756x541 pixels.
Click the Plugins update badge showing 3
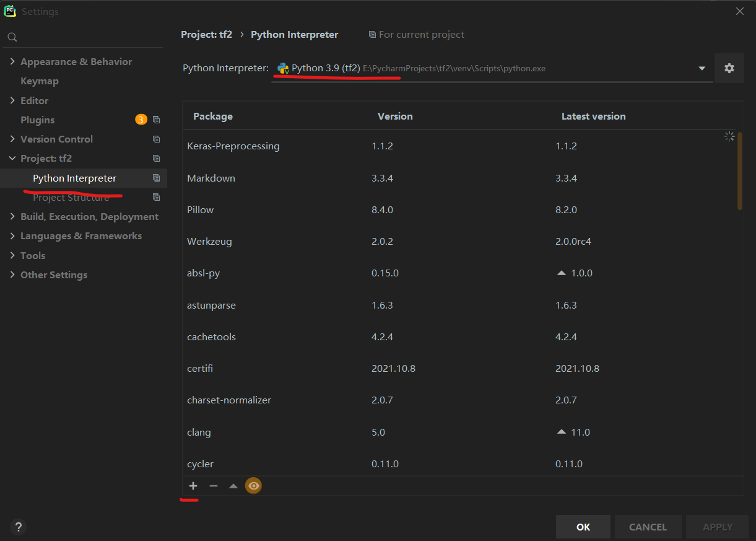coord(141,120)
